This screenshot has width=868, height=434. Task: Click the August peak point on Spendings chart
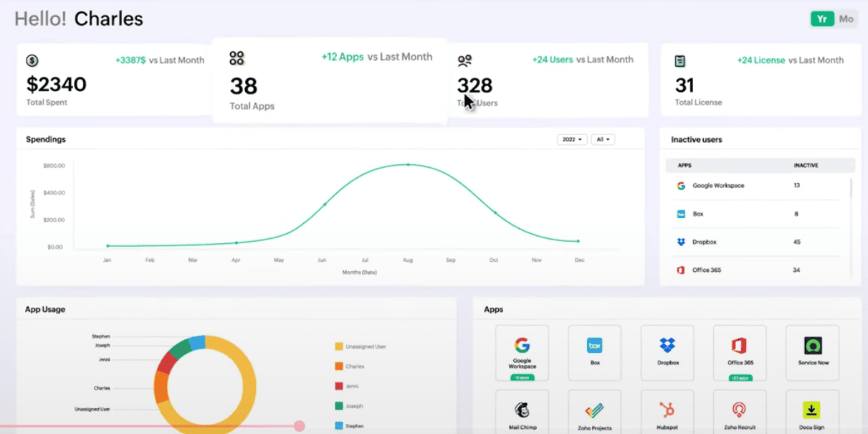pyautogui.click(x=408, y=164)
